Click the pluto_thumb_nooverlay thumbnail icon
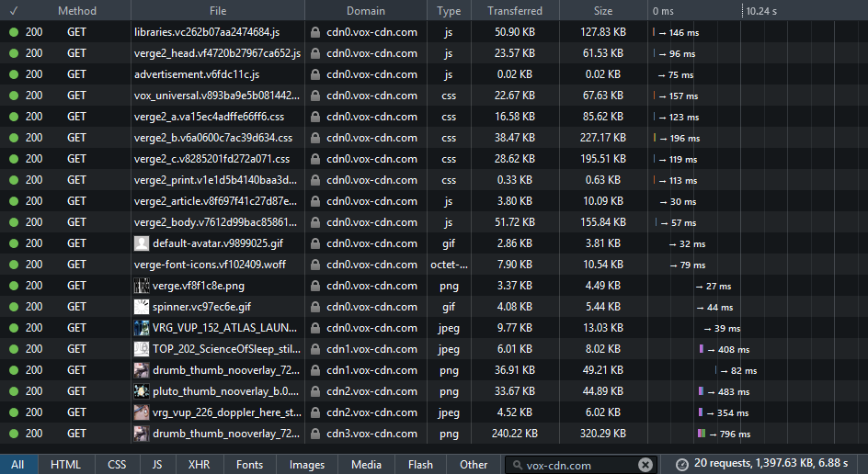868x474 pixels. 142,391
